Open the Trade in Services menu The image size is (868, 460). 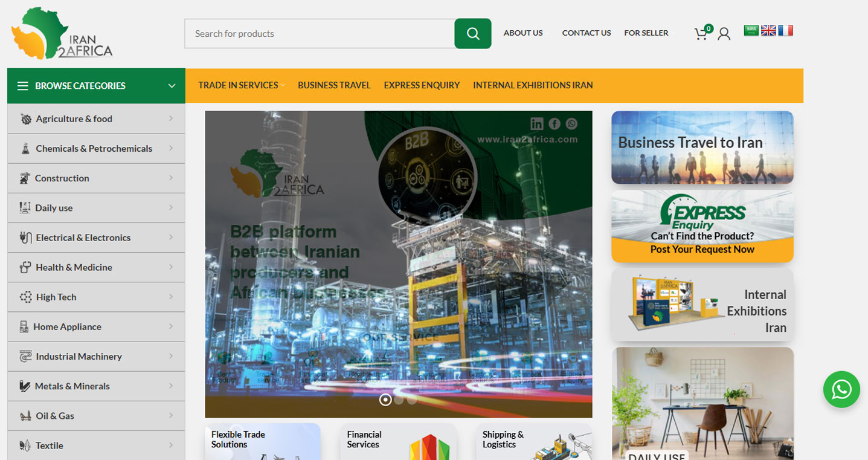[x=238, y=86]
